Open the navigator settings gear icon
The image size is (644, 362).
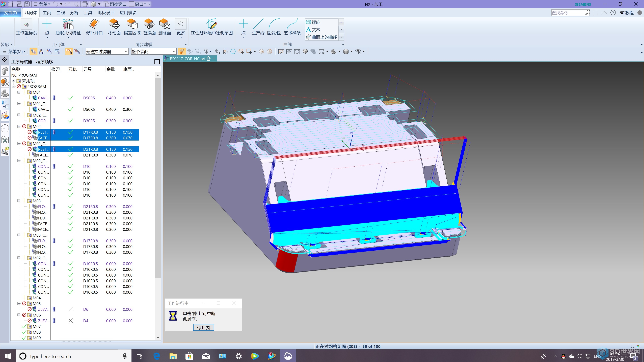click(x=5, y=60)
